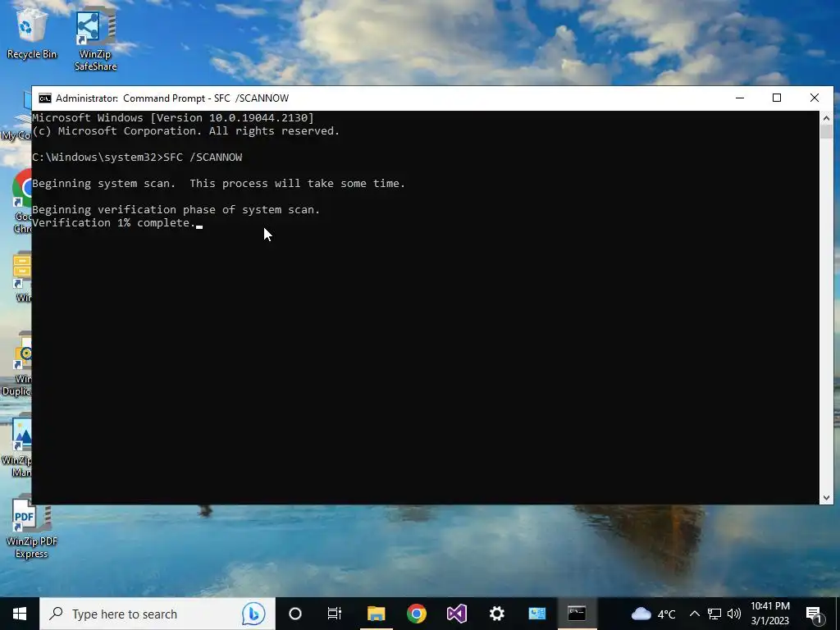This screenshot has width=840, height=630.
Task: Maximize the Command Prompt window
Action: [x=777, y=98]
